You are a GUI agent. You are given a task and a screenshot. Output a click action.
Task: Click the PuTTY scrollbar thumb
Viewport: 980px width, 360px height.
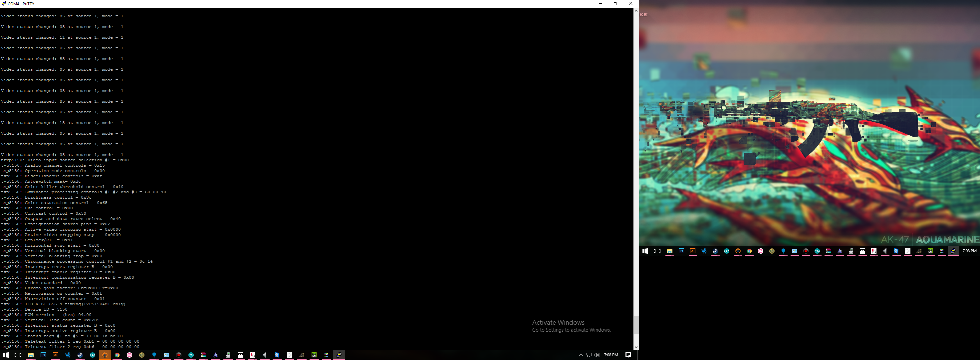coord(636,325)
